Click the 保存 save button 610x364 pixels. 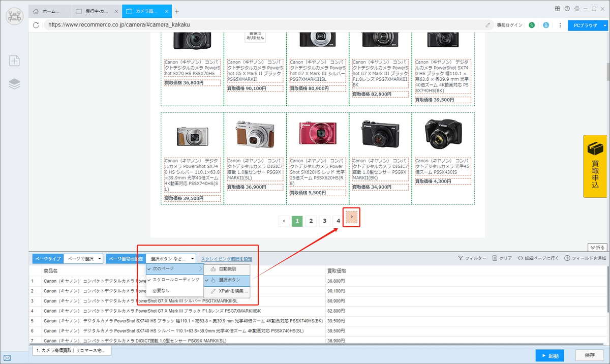click(590, 355)
